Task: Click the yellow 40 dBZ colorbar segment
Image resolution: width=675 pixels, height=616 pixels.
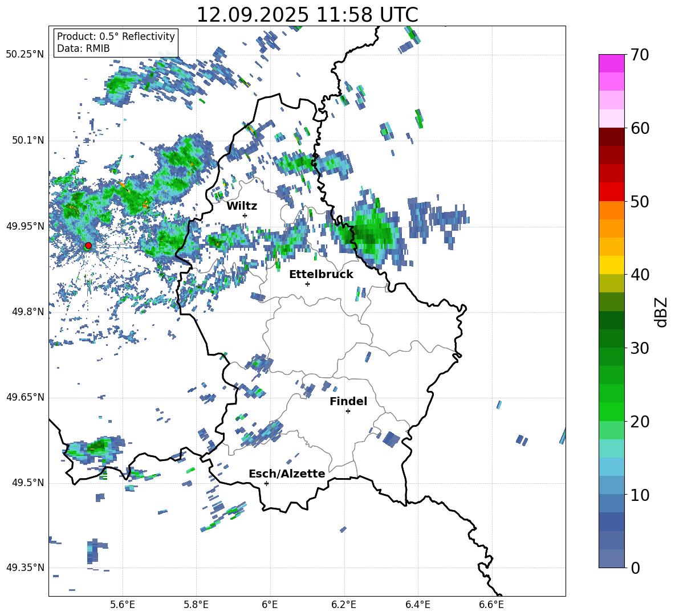Action: click(611, 265)
